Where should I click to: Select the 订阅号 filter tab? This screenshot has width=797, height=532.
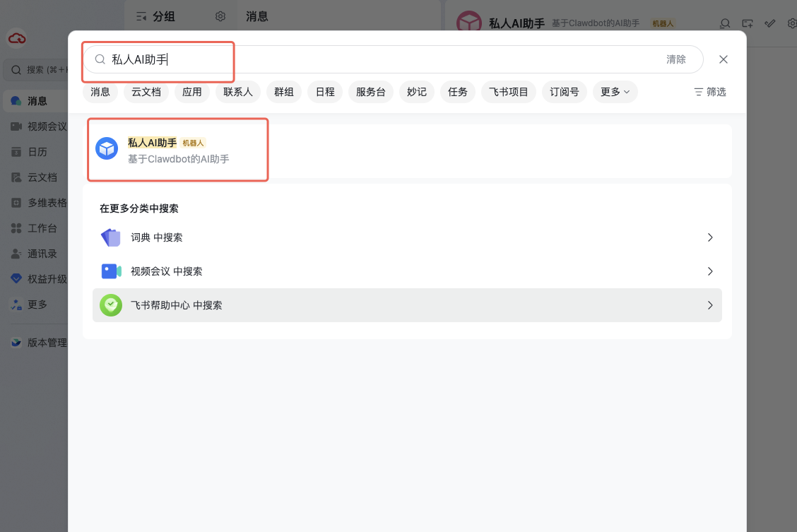[x=565, y=92]
